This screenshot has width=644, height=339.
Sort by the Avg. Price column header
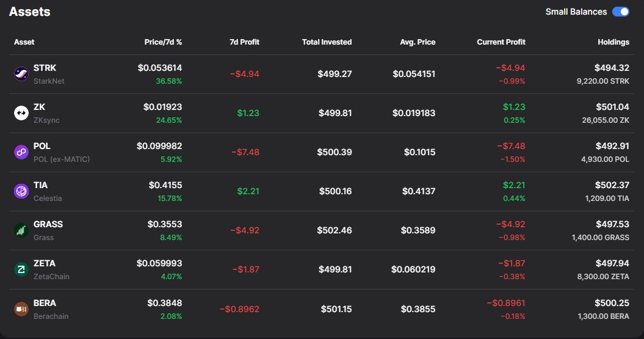418,42
